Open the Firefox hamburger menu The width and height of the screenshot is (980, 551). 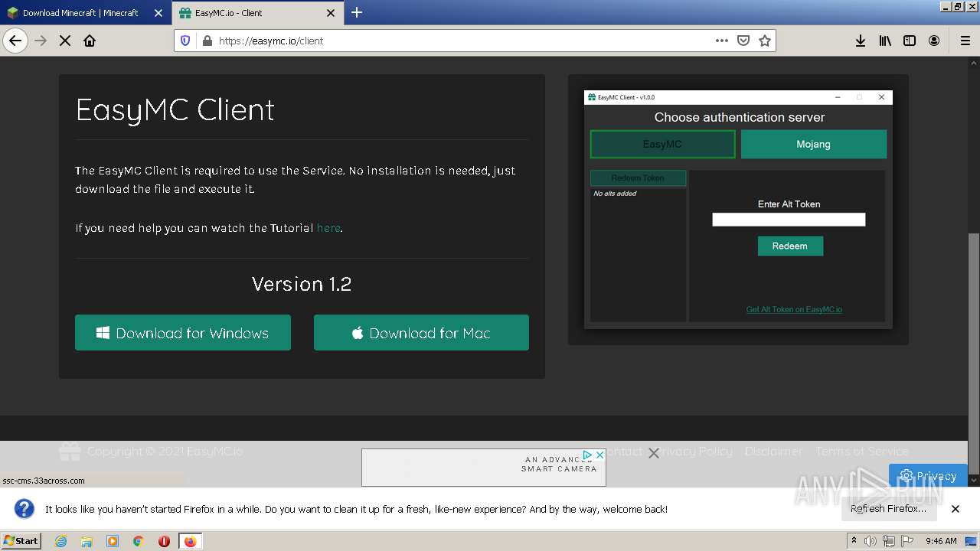point(965,41)
